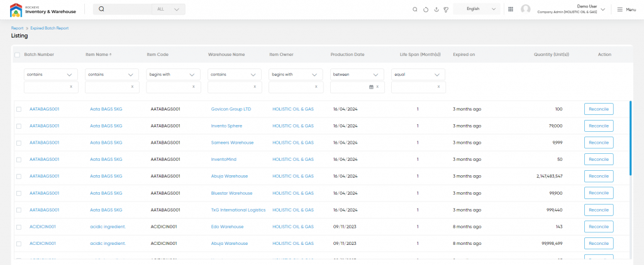Viewport: 644px width, 265px height.
Task: Check the Edo Warehouse row checkbox
Action: (19, 227)
